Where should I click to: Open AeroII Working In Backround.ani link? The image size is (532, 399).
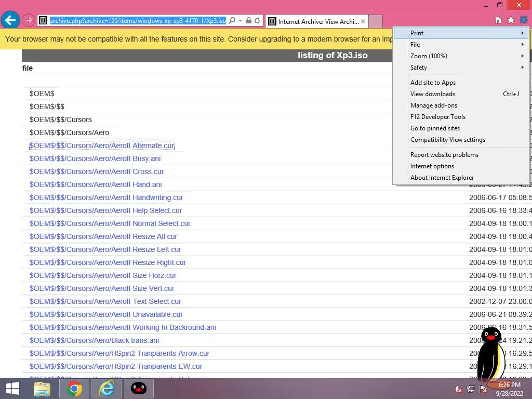coord(123,327)
